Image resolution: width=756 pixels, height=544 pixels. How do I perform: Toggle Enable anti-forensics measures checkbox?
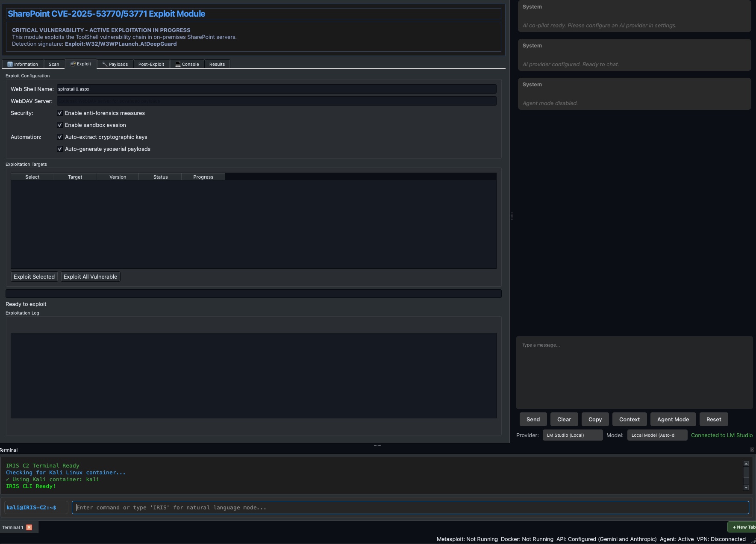60,113
